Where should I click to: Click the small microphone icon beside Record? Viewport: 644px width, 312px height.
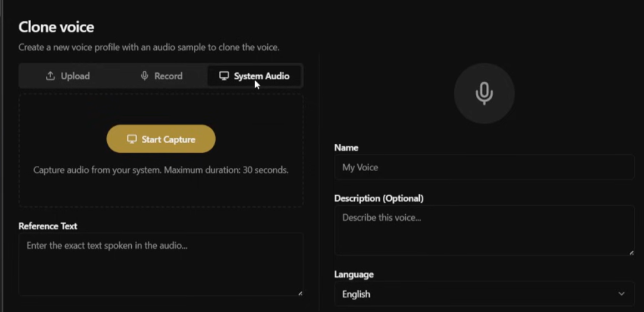point(144,76)
